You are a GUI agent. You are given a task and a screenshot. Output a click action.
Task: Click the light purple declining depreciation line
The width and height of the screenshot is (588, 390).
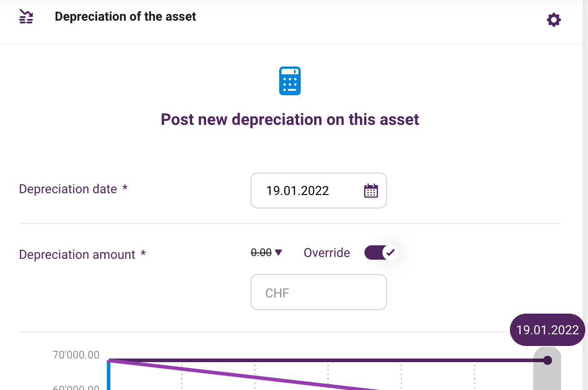point(245,375)
